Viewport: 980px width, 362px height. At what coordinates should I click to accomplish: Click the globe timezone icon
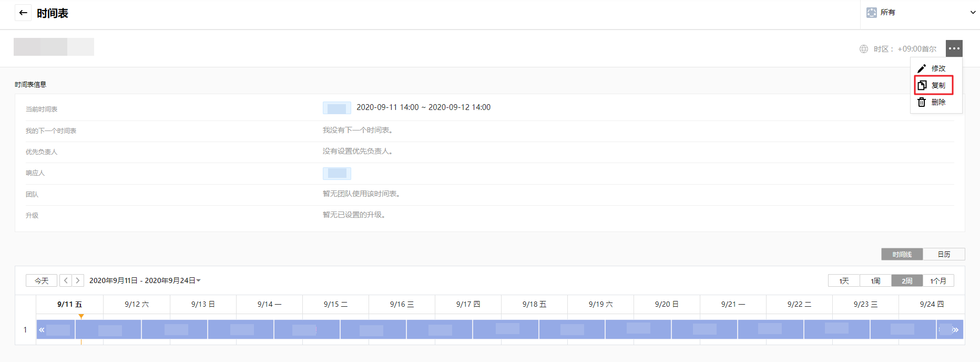pos(864,49)
